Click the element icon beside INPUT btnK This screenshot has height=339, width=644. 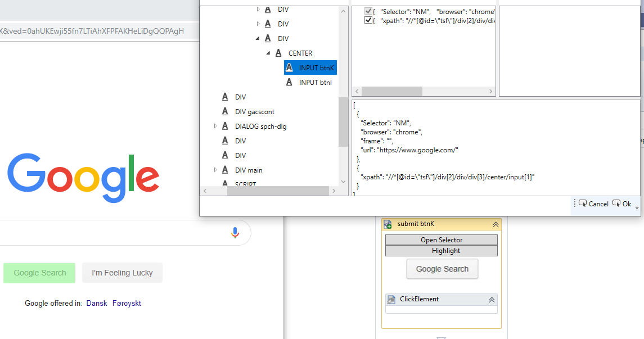click(289, 67)
